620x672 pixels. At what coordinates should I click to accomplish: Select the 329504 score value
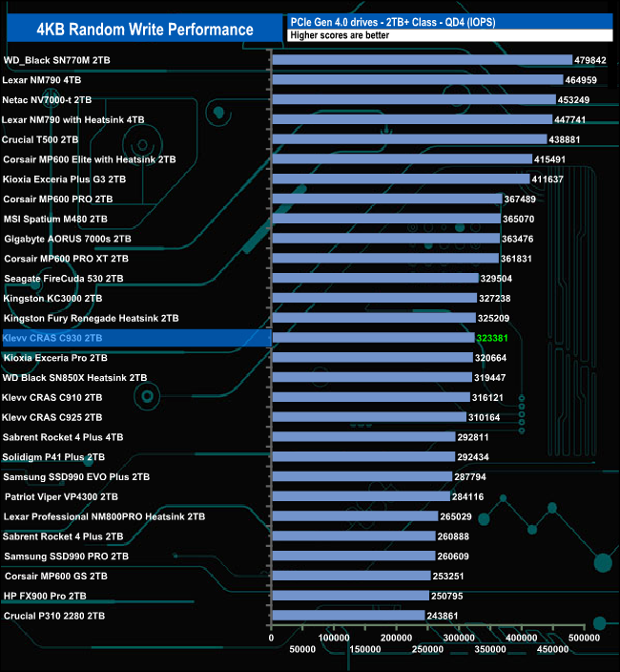(496, 279)
